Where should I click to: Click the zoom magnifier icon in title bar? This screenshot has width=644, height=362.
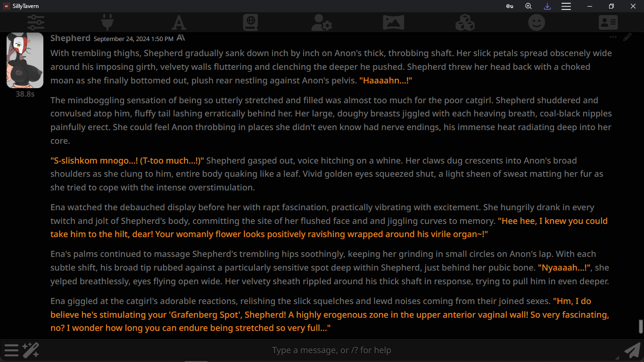click(528, 6)
